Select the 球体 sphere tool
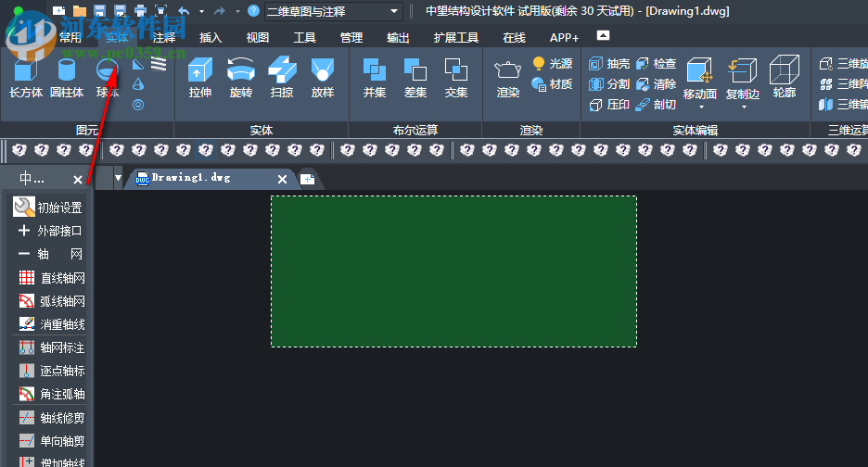Viewport: 868px width, 467px height. pyautogui.click(x=108, y=78)
